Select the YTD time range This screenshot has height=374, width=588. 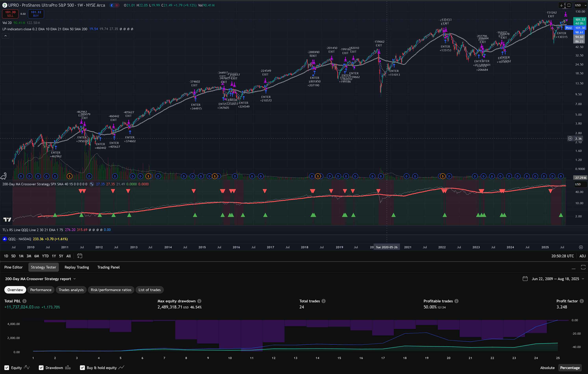click(45, 256)
